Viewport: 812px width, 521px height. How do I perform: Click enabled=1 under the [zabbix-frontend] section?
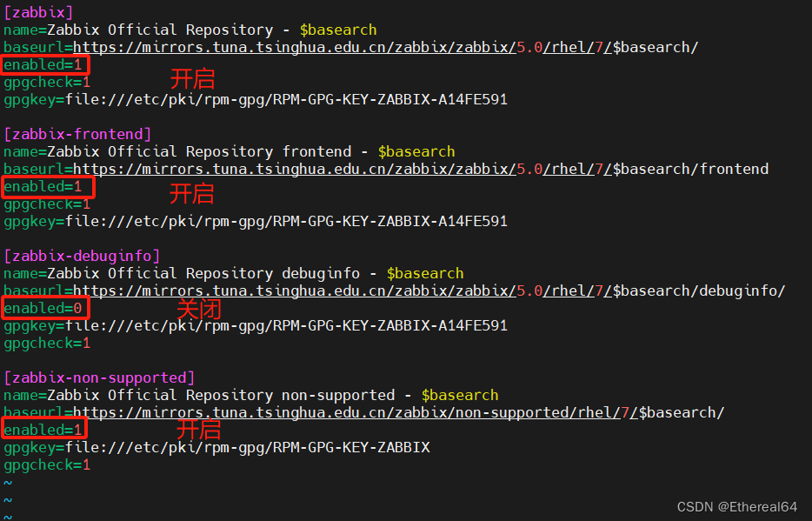[x=43, y=187]
